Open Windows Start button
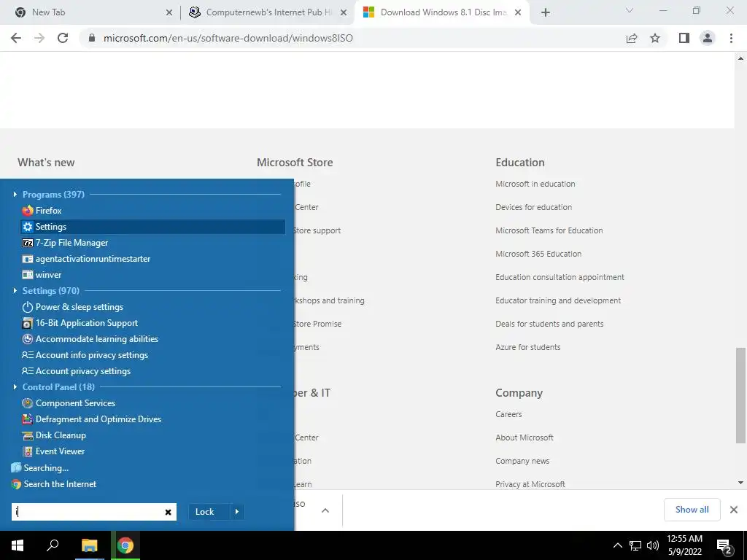The width and height of the screenshot is (747, 560). (18, 545)
